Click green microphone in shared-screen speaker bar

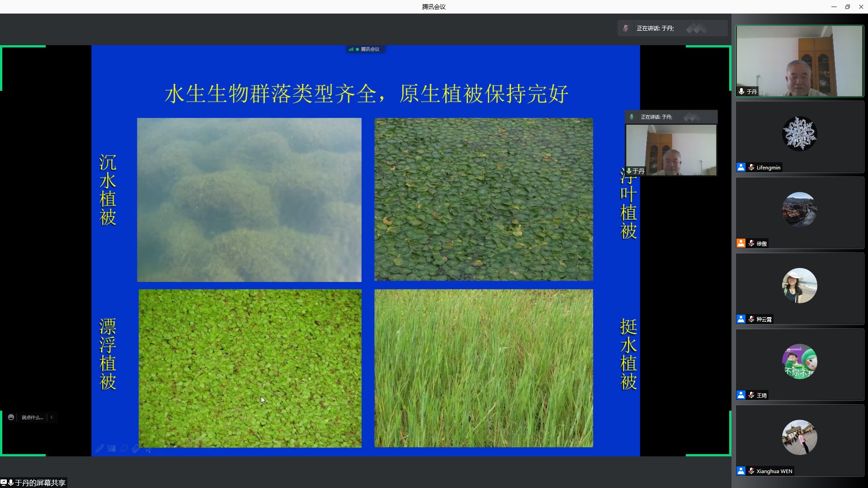click(x=632, y=117)
